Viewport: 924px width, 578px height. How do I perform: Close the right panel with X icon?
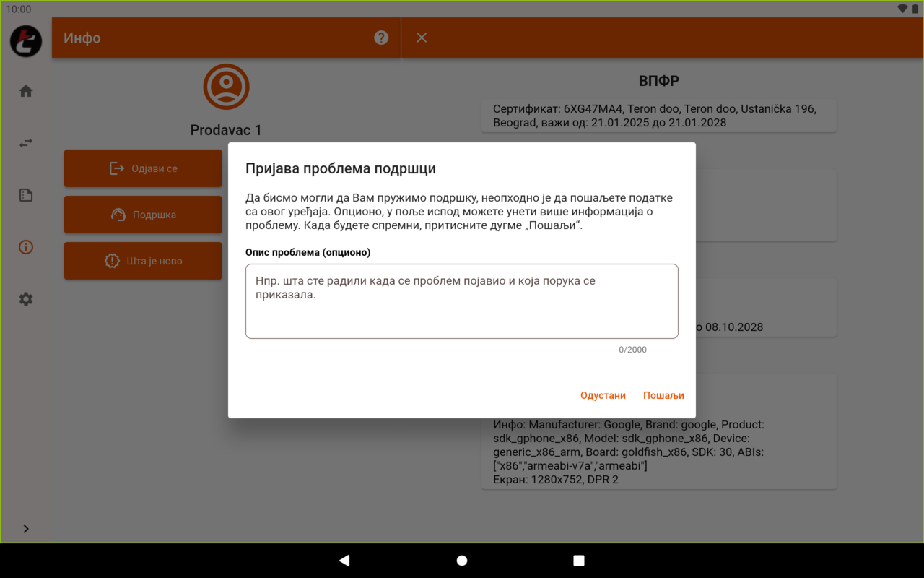click(x=422, y=38)
